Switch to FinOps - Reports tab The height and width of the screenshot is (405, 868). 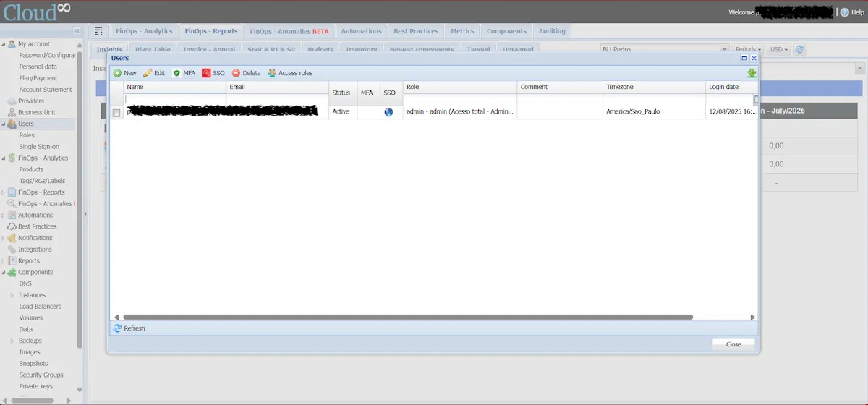tap(211, 31)
